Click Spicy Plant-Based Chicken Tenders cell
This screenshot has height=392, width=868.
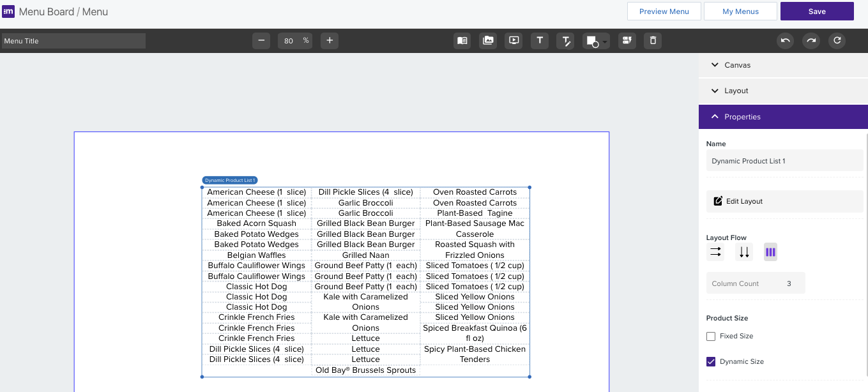475,354
